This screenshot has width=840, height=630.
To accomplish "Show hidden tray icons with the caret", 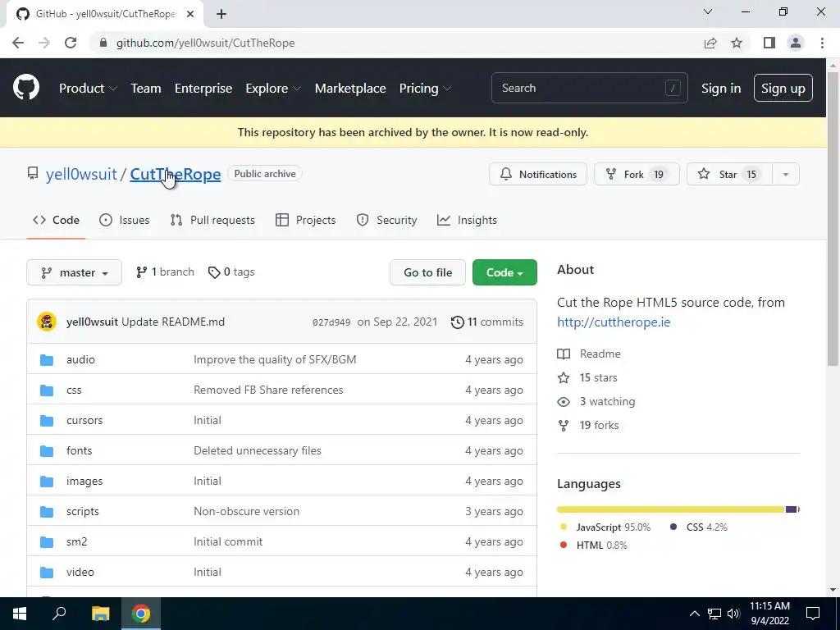I will coord(694,614).
